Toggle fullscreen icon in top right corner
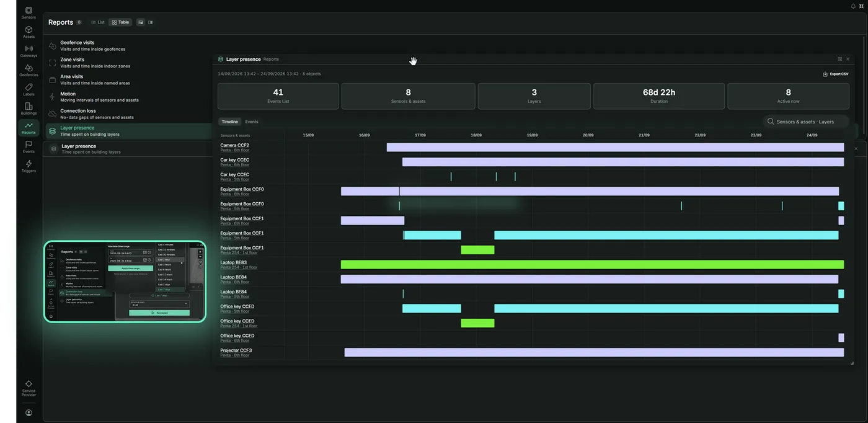This screenshot has width=868, height=423. (x=861, y=6)
